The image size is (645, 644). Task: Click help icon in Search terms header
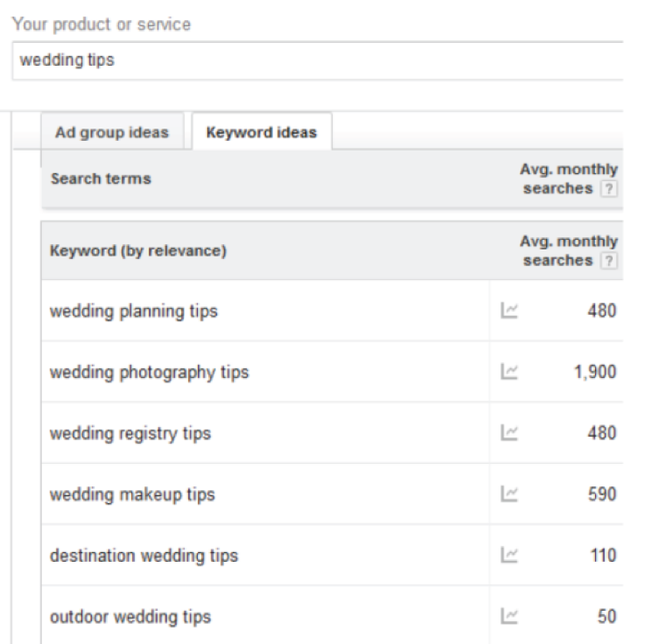tap(609, 190)
